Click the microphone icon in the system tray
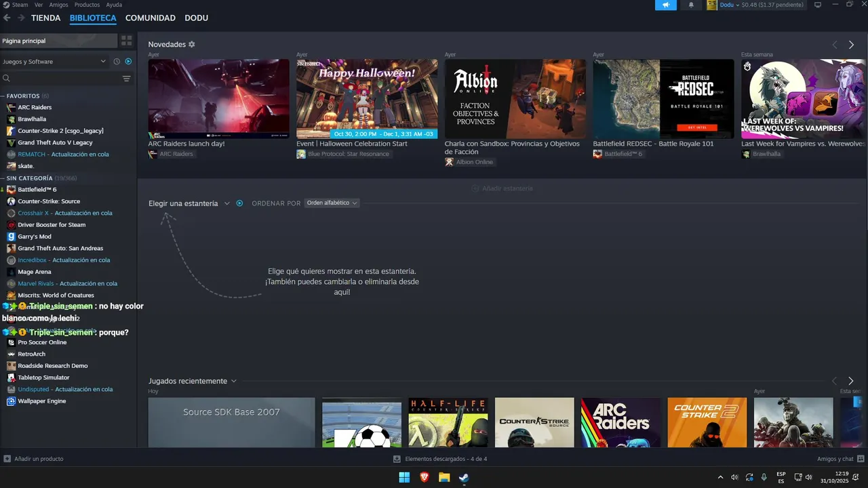The image size is (868, 488). [x=764, y=477]
